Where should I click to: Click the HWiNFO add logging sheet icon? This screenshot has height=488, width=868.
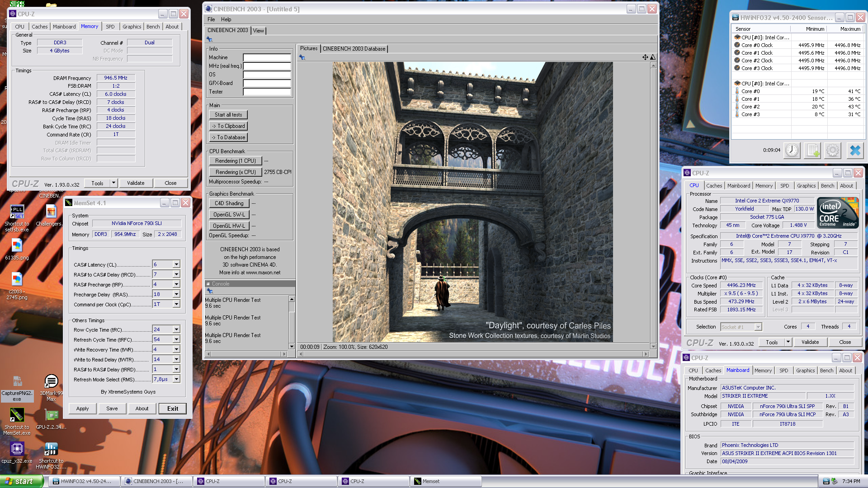(812, 150)
